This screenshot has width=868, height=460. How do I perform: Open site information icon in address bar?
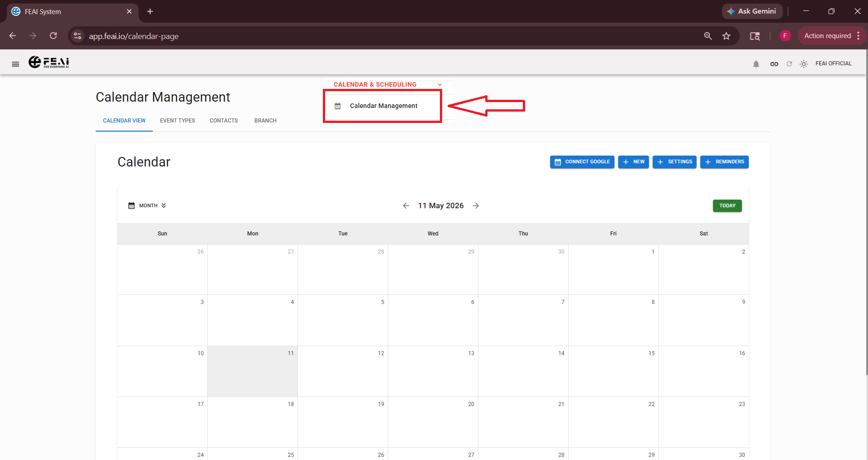(x=78, y=36)
